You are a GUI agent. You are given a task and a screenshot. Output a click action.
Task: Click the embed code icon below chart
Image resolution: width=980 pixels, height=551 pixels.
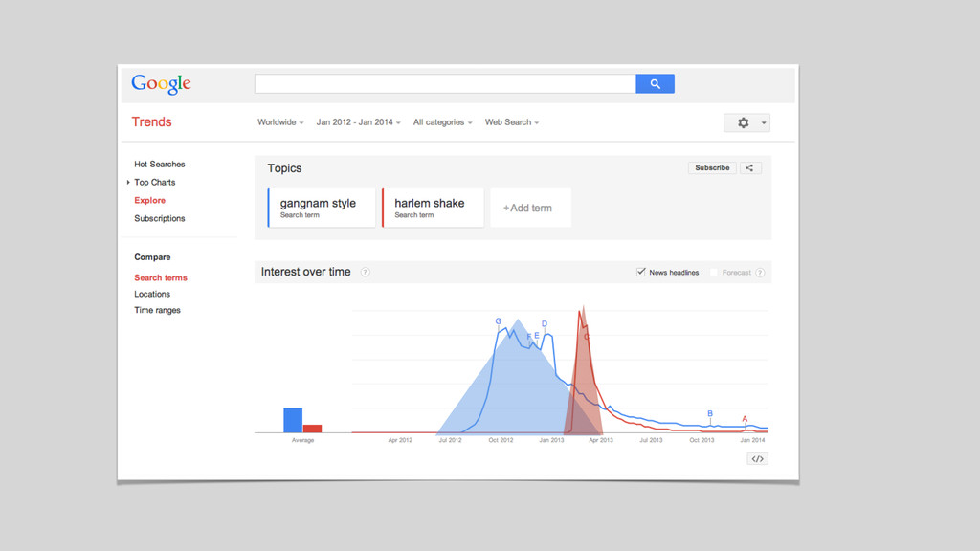pyautogui.click(x=758, y=459)
